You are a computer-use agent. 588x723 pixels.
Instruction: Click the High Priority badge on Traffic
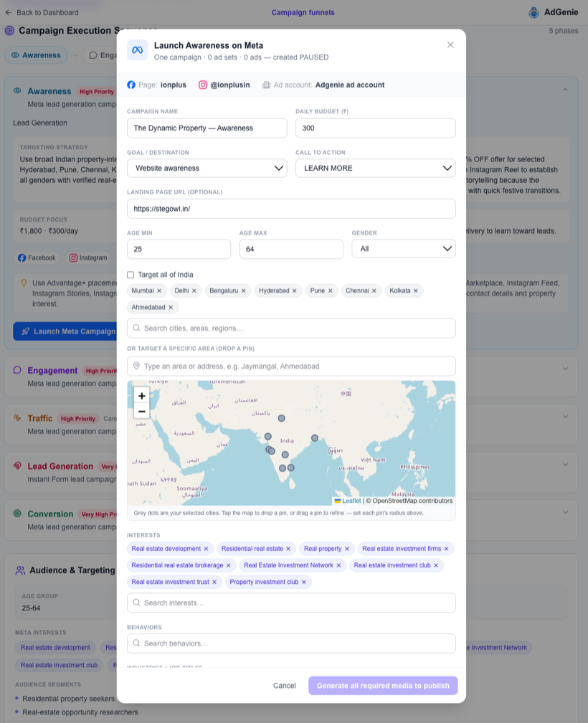tap(78, 419)
